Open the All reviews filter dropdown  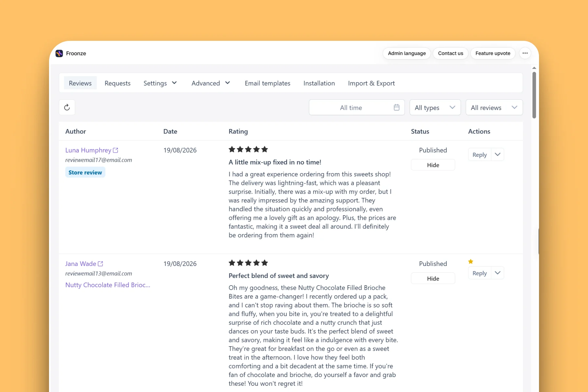coord(494,107)
